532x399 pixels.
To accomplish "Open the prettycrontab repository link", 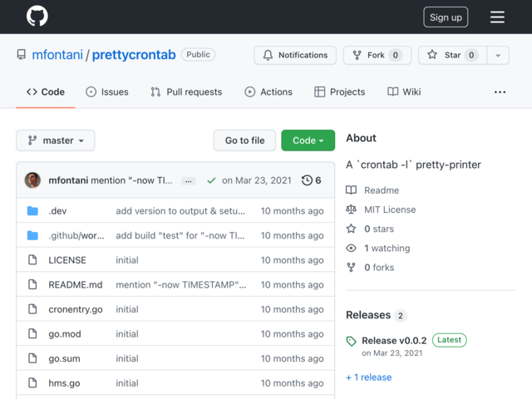I will pyautogui.click(x=134, y=55).
